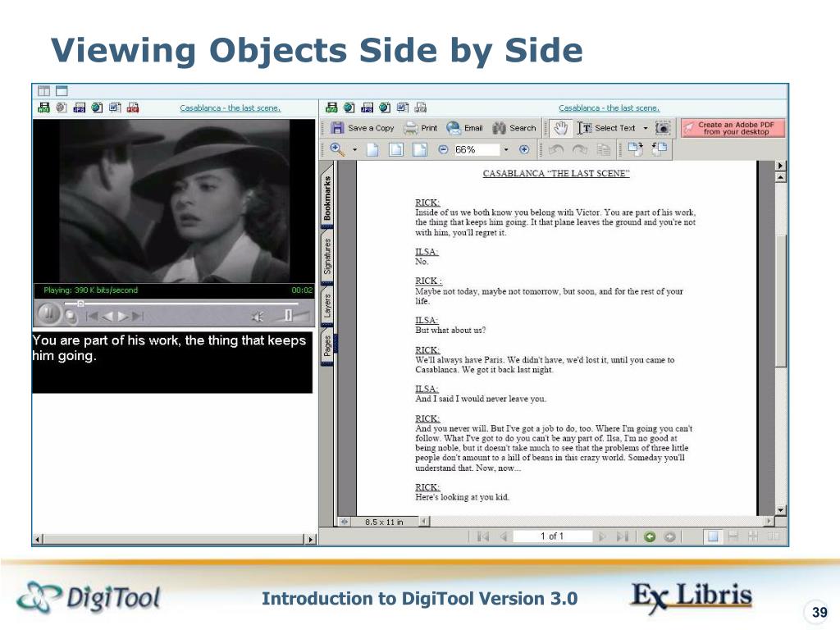This screenshot has height=630, width=840.
Task: Click the 66% zoom percentage field
Action: tap(477, 149)
